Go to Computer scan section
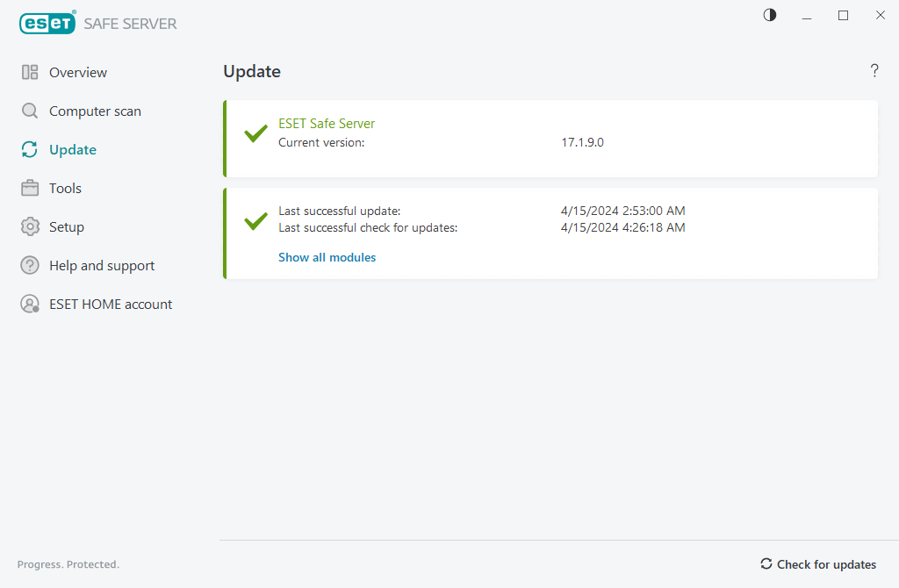899x588 pixels. coord(95,111)
